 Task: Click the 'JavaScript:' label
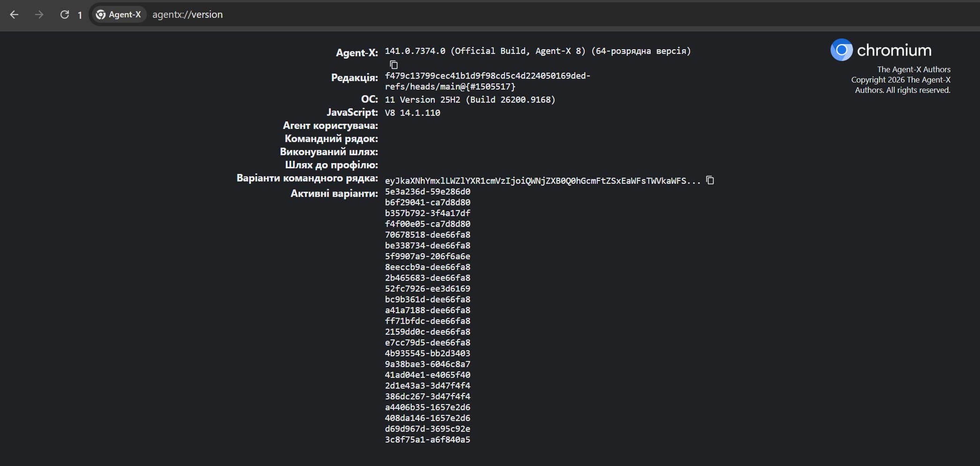pos(352,113)
